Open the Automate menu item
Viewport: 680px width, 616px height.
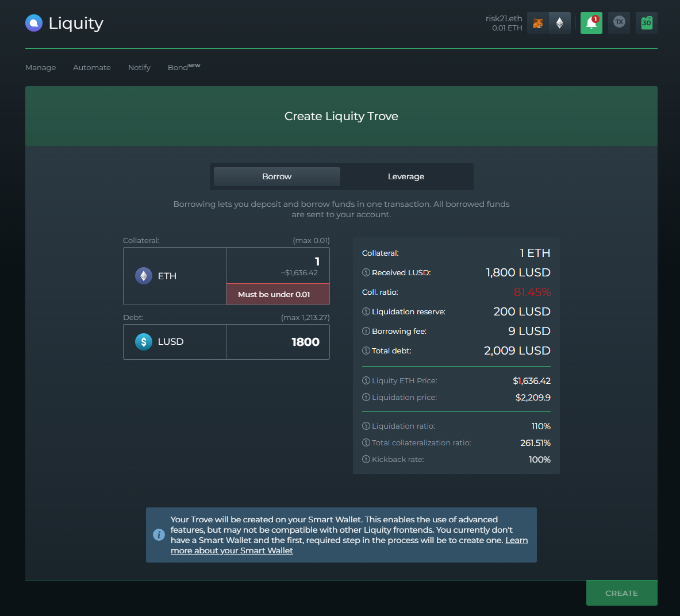click(x=92, y=67)
